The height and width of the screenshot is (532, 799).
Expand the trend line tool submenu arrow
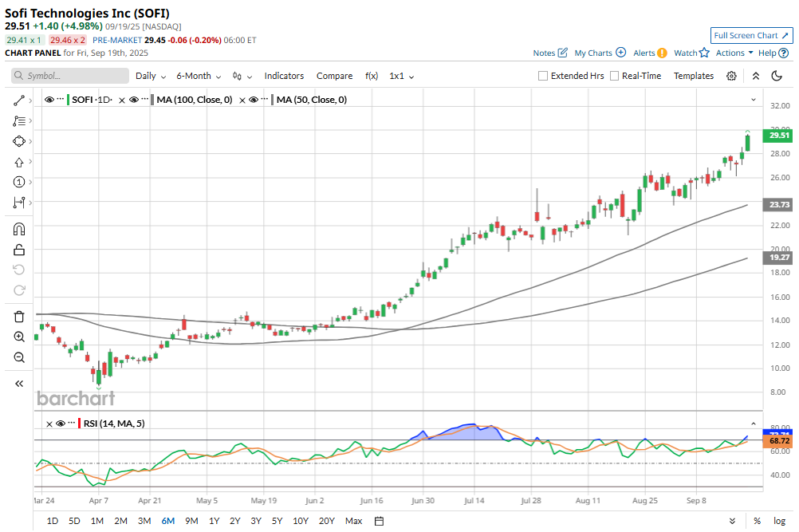click(x=30, y=100)
